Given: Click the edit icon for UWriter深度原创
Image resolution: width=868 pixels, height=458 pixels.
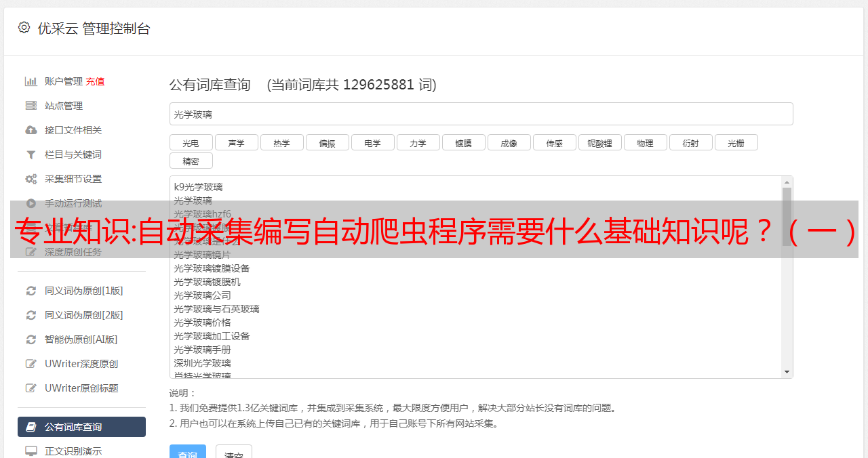Looking at the screenshot, I should tap(31, 364).
